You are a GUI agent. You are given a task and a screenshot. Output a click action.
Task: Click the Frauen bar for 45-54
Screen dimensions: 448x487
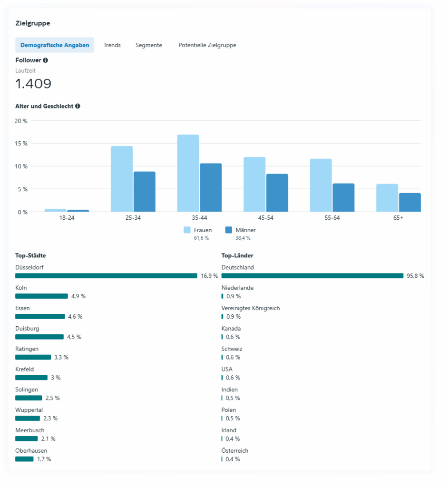tap(254, 185)
